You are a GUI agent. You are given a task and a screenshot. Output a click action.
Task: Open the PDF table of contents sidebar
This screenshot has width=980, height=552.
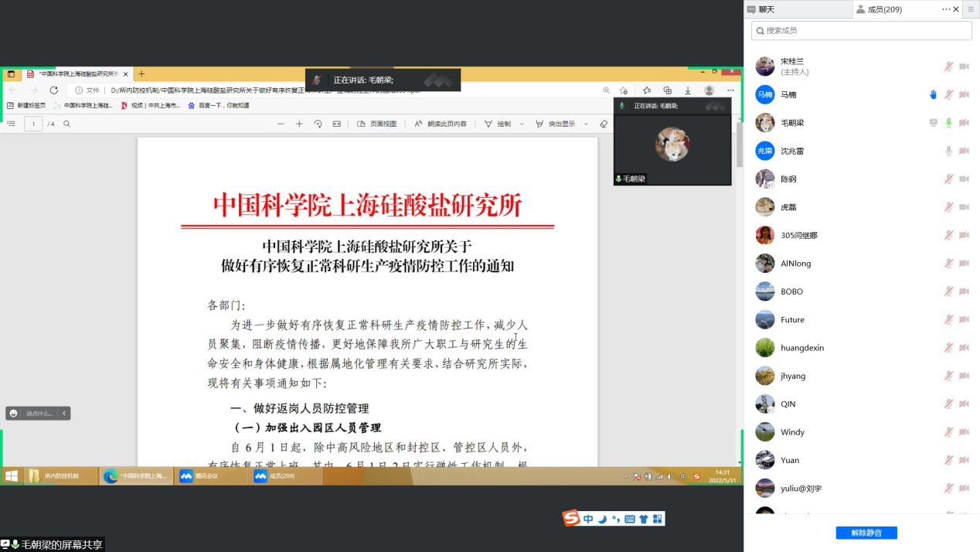pos(11,124)
